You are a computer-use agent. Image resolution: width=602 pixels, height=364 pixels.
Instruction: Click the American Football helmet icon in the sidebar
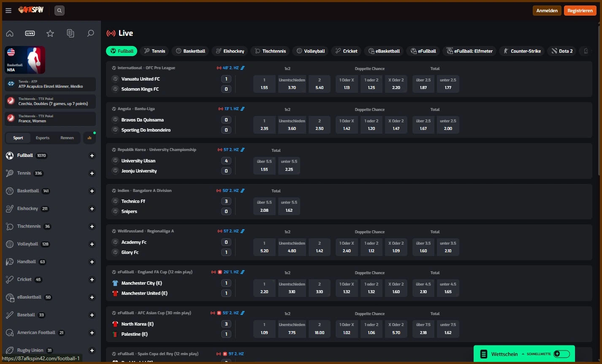tap(10, 333)
